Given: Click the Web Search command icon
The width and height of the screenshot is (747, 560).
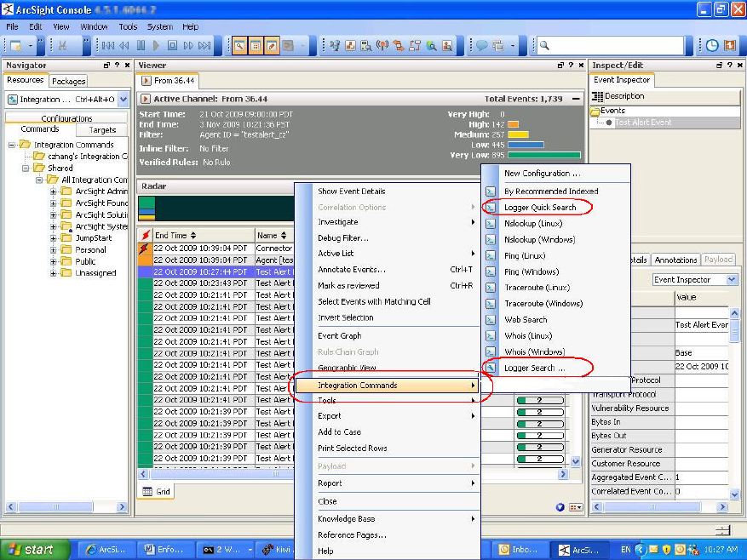Looking at the screenshot, I should point(491,320).
